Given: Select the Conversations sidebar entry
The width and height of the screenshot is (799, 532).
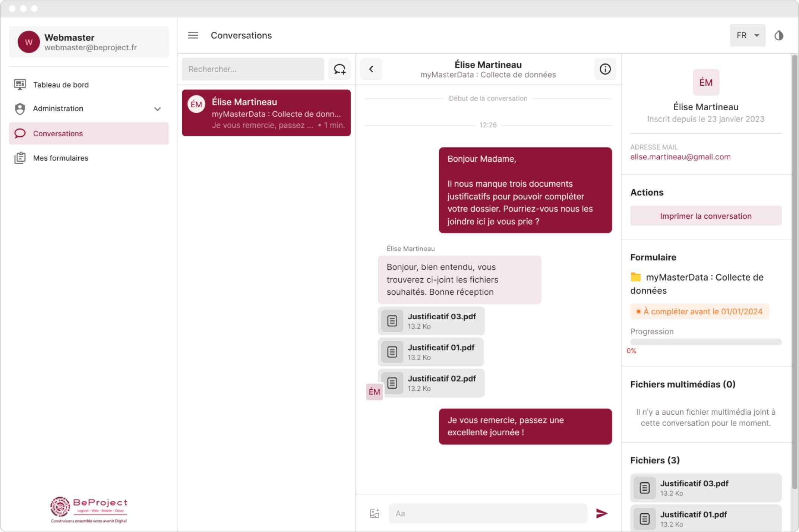Looking at the screenshot, I should (58, 133).
